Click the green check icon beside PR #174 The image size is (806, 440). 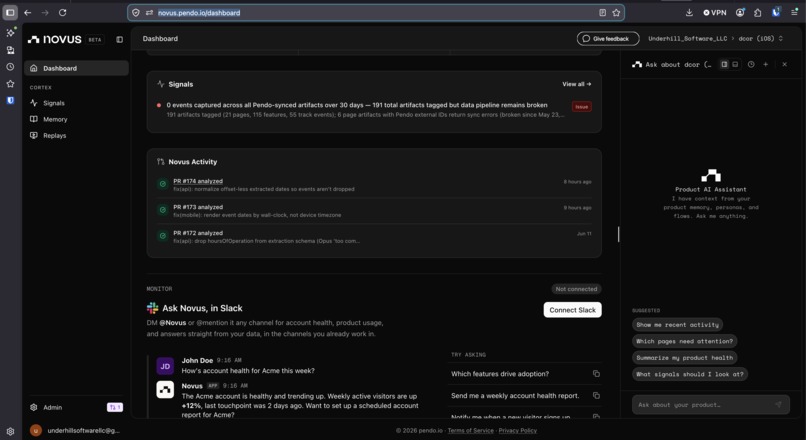pyautogui.click(x=162, y=184)
